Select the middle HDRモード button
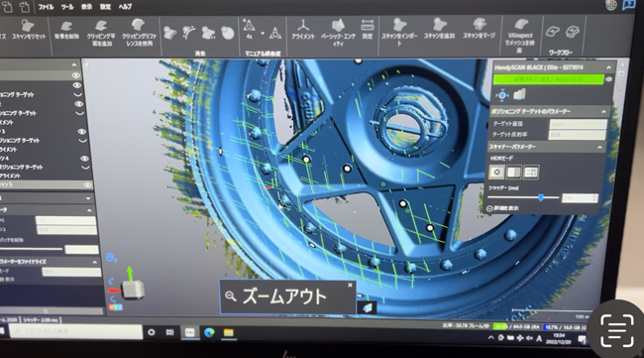Screen dimensions: 644x358 pyautogui.click(x=513, y=173)
